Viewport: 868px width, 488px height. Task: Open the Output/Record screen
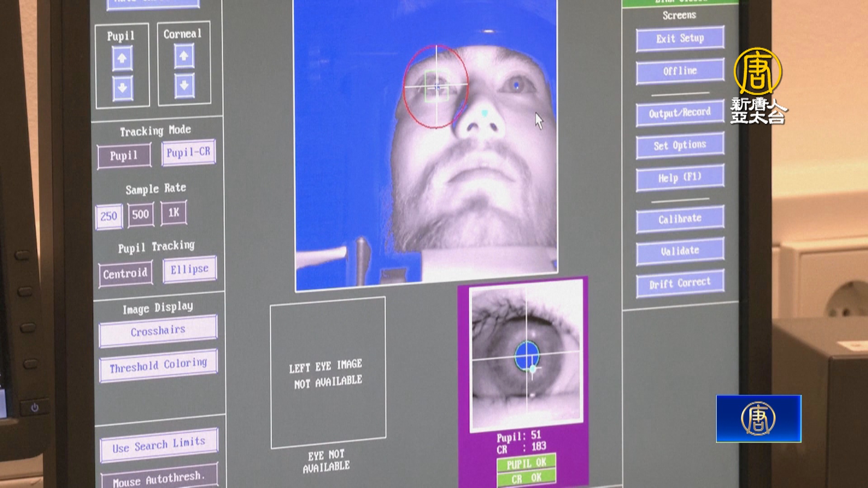679,113
